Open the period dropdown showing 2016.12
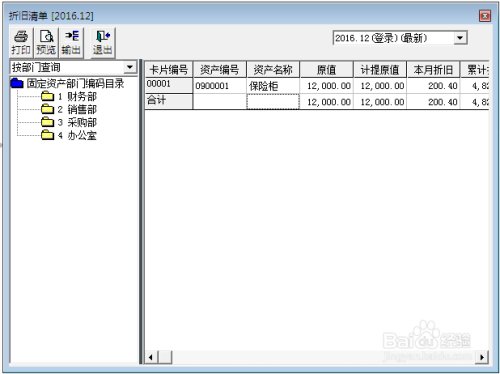Screen dimensions: 500x374 tap(460, 38)
